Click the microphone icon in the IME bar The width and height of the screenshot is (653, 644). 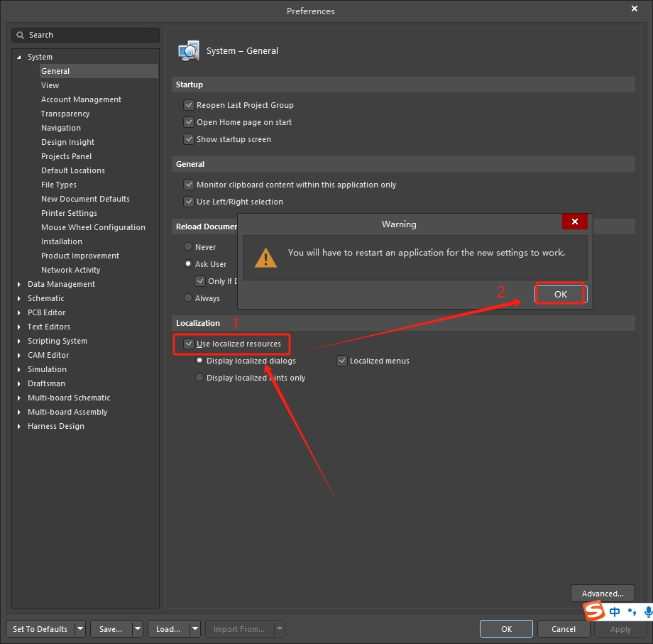(x=648, y=611)
